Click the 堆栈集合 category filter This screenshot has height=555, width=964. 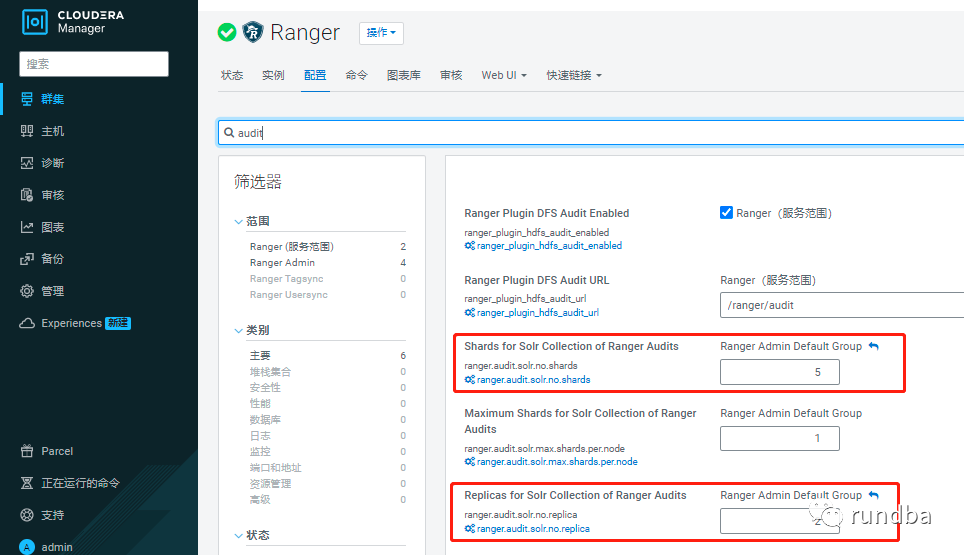[271, 371]
